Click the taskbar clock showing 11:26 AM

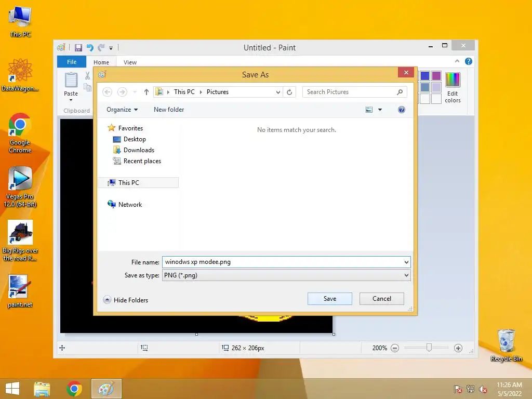click(509, 389)
